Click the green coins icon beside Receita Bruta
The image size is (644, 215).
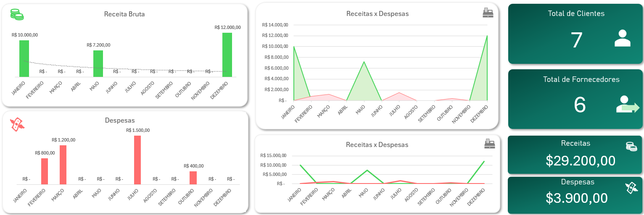click(x=17, y=14)
